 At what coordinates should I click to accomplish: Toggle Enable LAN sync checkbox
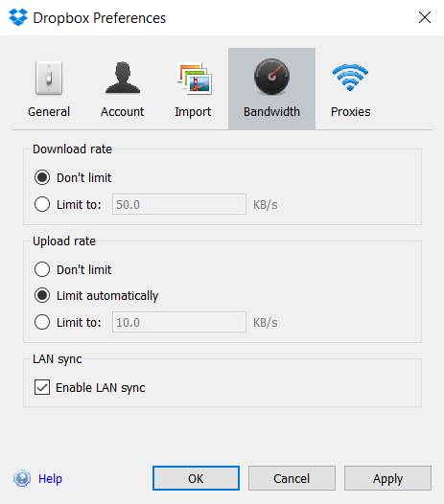point(42,387)
